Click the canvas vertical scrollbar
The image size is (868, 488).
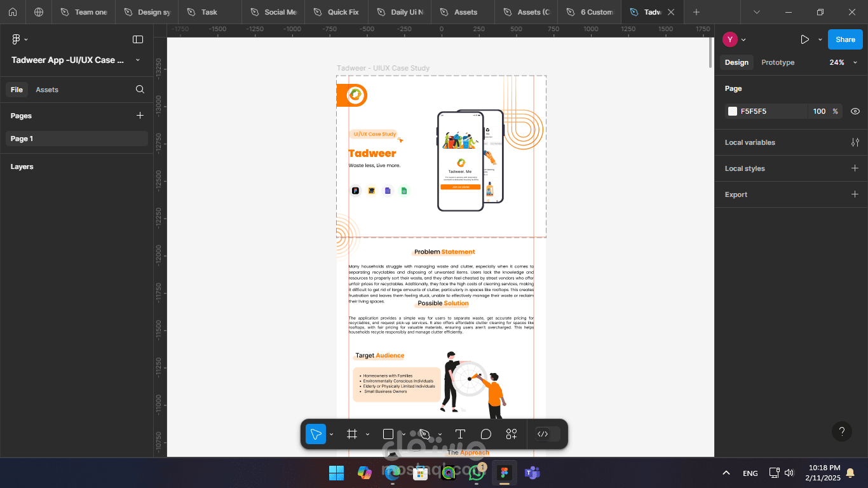point(711,52)
